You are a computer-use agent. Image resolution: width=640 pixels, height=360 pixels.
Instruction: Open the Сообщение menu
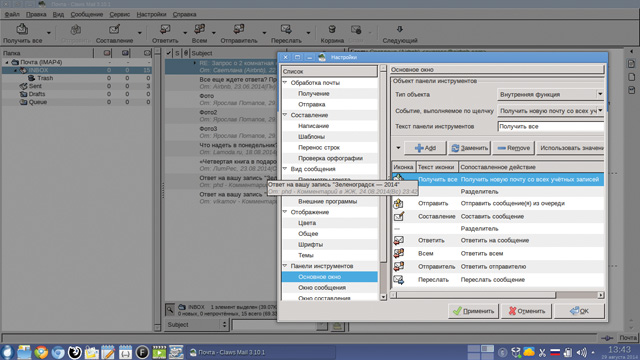pos(87,14)
